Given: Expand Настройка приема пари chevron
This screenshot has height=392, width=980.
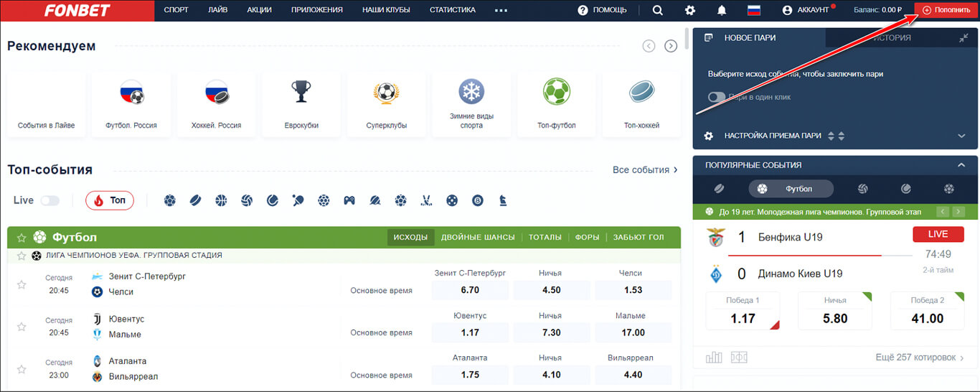Looking at the screenshot, I should (x=962, y=136).
